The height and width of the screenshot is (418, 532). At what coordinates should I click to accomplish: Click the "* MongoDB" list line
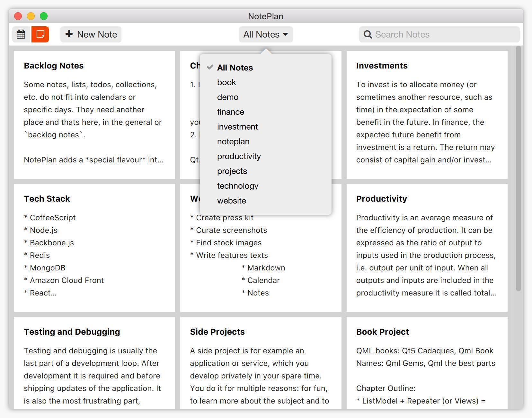(45, 268)
